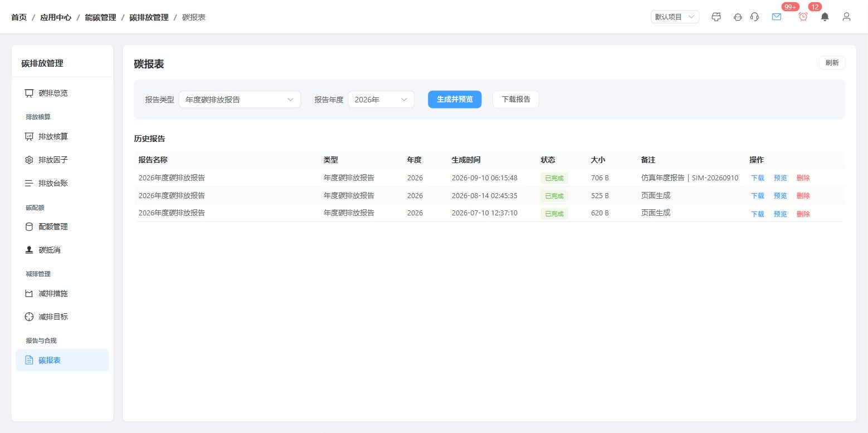Viewport: 868px width, 433px height.
Task: Click the headset customer support icon
Action: pos(755,17)
